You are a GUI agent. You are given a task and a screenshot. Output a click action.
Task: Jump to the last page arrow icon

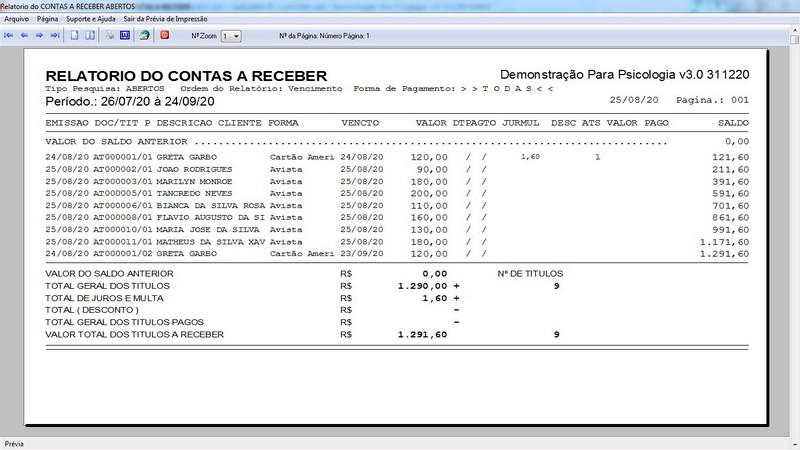tap(55, 36)
